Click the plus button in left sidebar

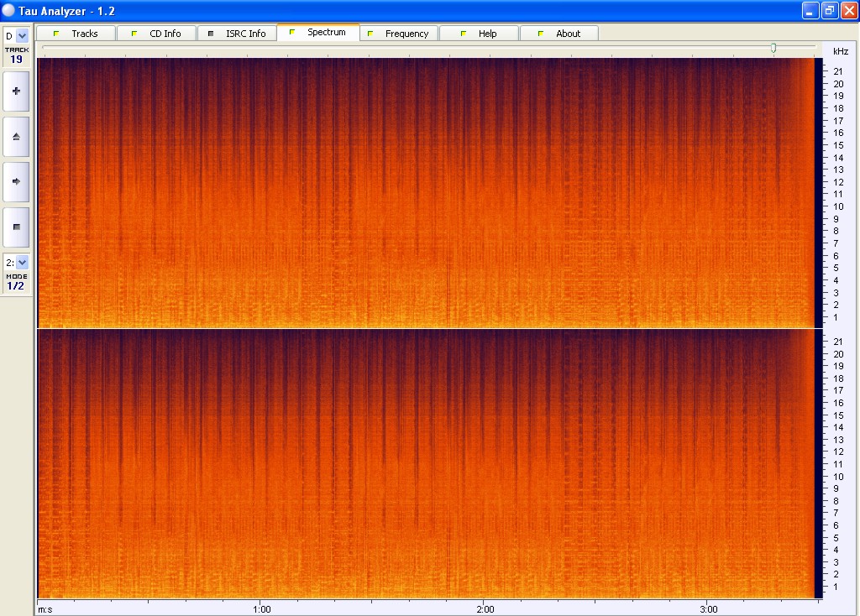[16, 91]
